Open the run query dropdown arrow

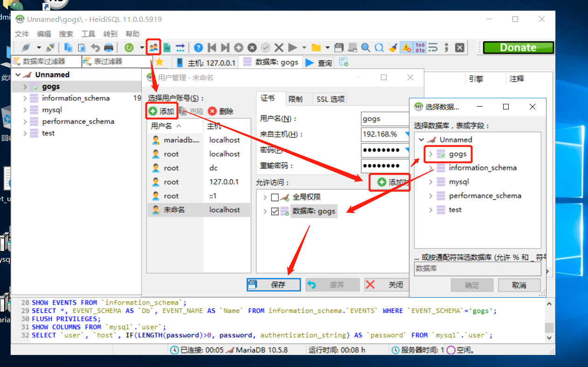[x=304, y=47]
